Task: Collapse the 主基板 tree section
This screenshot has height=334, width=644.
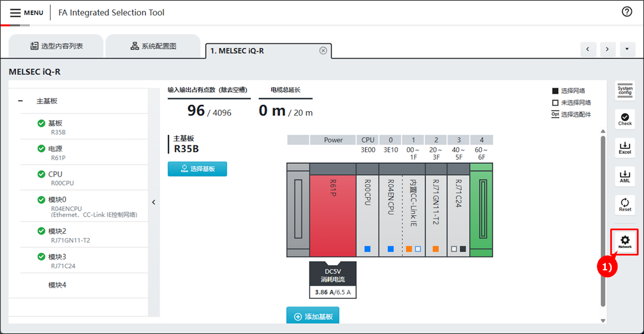Action: tap(20, 101)
